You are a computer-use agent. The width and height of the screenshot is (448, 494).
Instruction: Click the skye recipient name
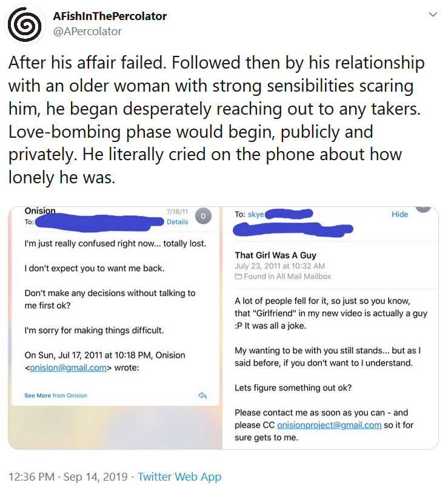coord(256,214)
